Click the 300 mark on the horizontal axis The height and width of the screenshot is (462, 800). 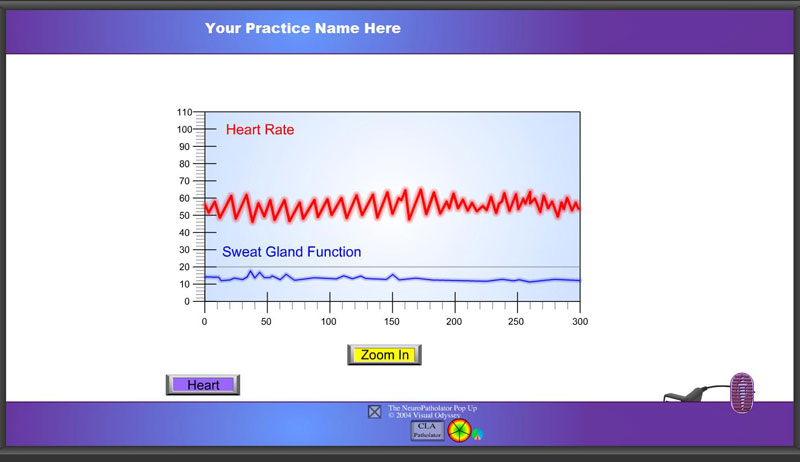pyautogui.click(x=580, y=322)
